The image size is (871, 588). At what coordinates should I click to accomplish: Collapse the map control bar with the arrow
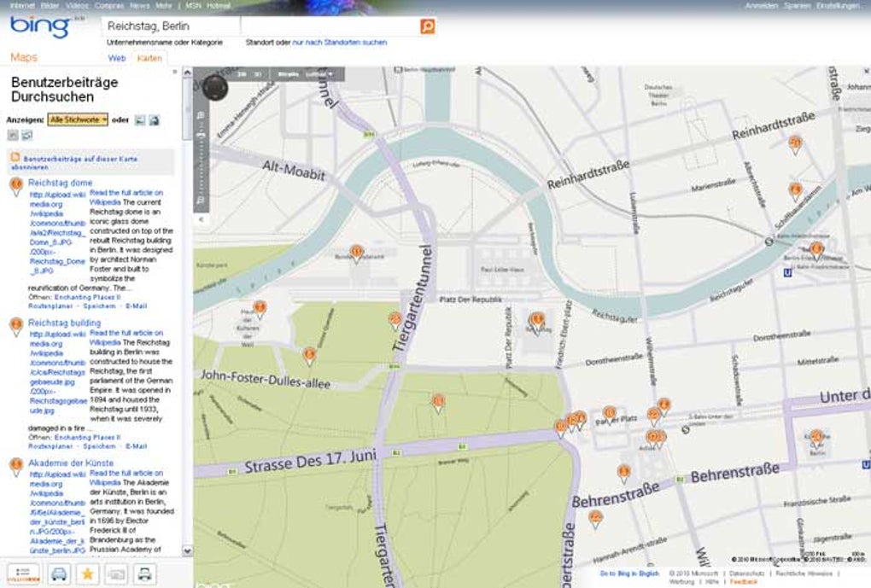[x=201, y=219]
